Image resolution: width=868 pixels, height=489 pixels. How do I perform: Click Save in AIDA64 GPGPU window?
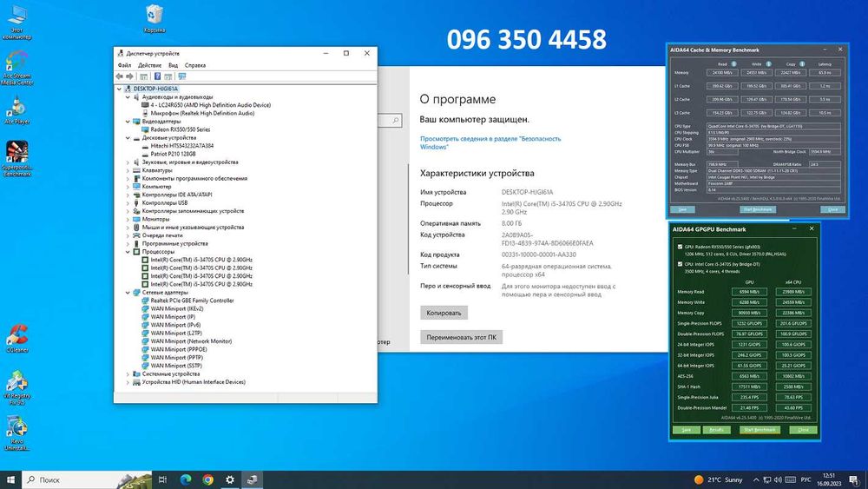click(x=686, y=430)
